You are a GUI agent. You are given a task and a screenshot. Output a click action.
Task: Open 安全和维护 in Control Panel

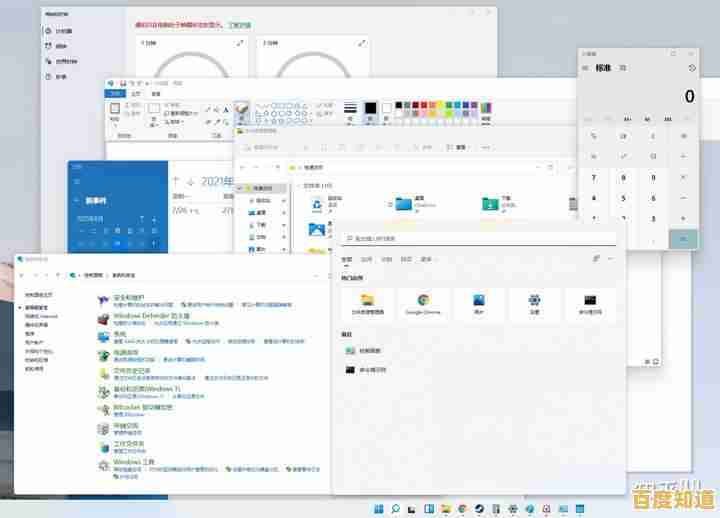129,298
